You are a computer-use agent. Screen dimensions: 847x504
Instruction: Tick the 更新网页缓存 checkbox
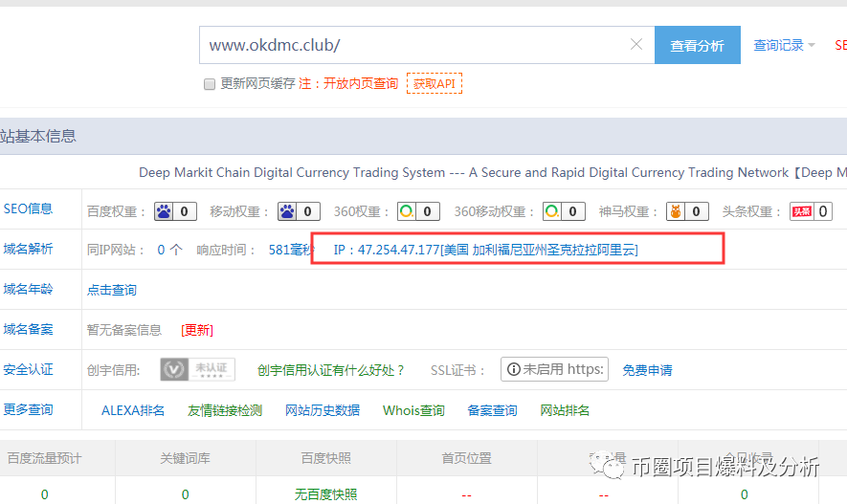click(210, 84)
